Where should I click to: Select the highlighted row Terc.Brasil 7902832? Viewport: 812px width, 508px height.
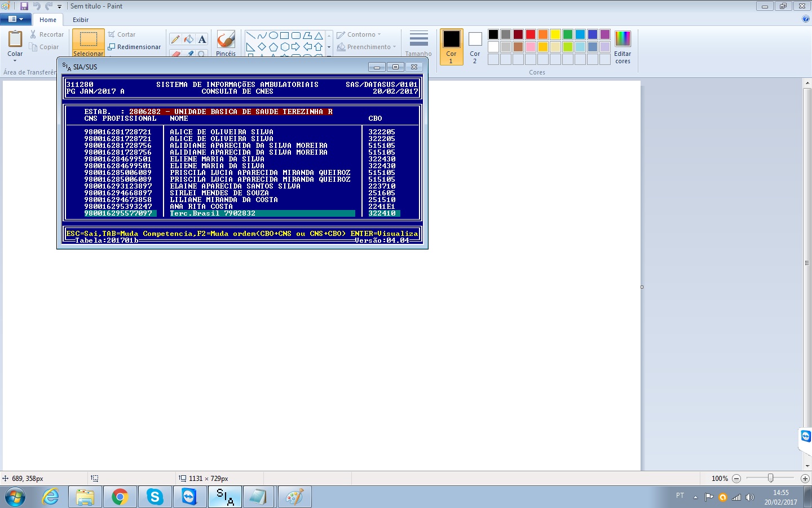pyautogui.click(x=242, y=213)
